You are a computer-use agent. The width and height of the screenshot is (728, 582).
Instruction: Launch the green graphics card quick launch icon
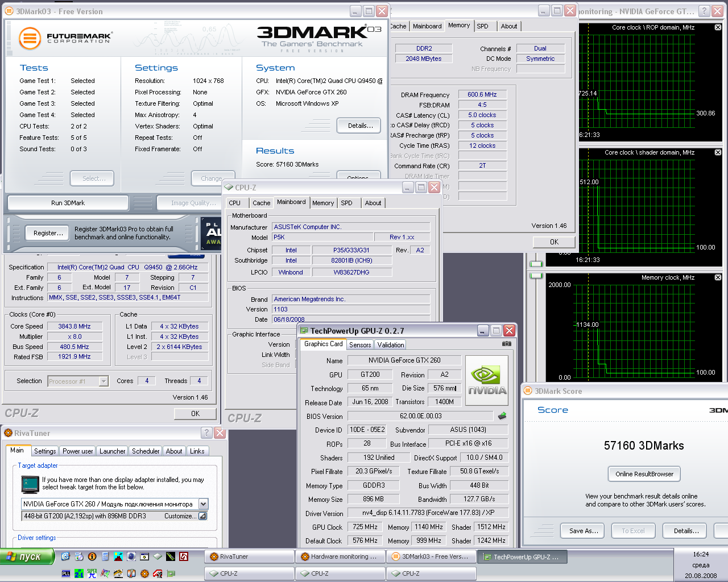coord(171,573)
